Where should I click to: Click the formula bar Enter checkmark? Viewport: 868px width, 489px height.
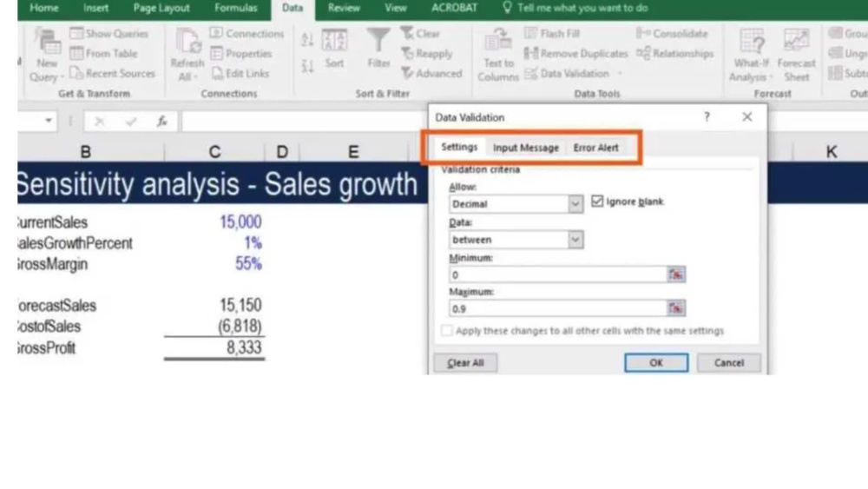(x=131, y=122)
